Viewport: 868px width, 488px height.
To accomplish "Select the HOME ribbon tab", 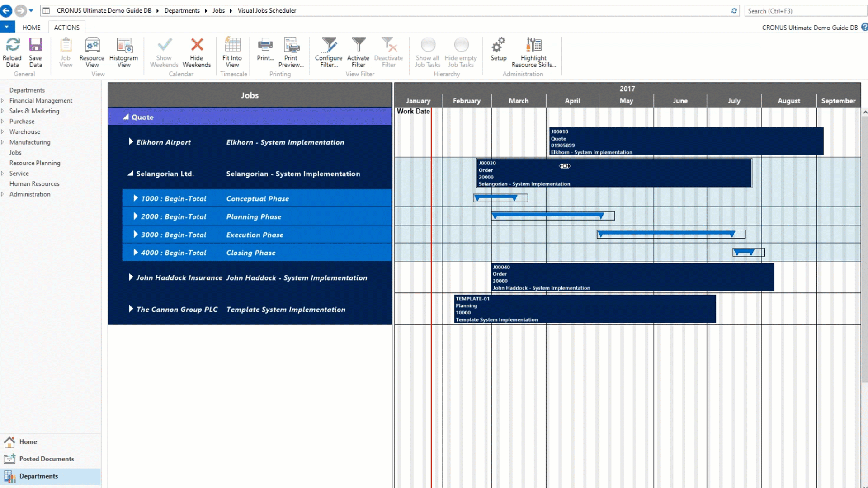I will coord(31,28).
